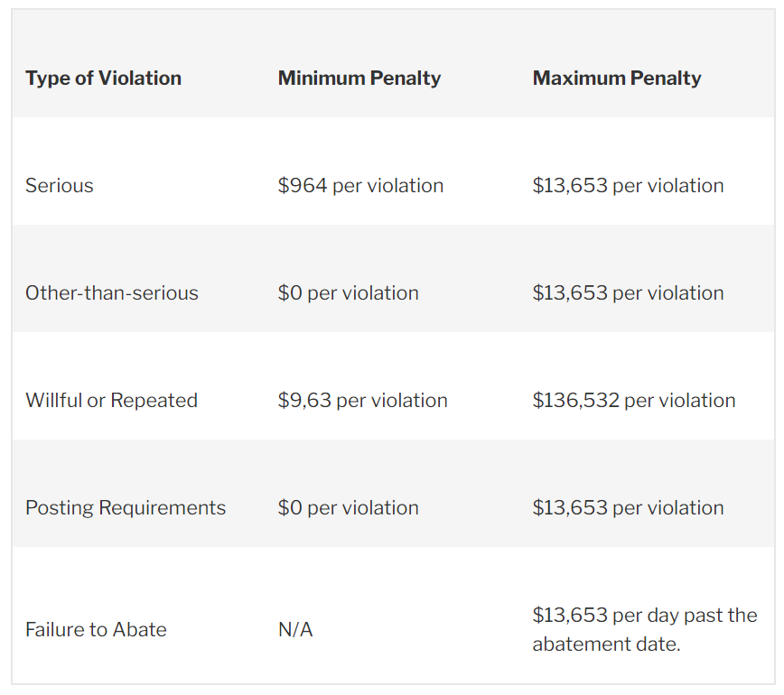784x695 pixels.
Task: Select Serious maximum penalty '$13,653 per violation'
Action: pos(628,186)
